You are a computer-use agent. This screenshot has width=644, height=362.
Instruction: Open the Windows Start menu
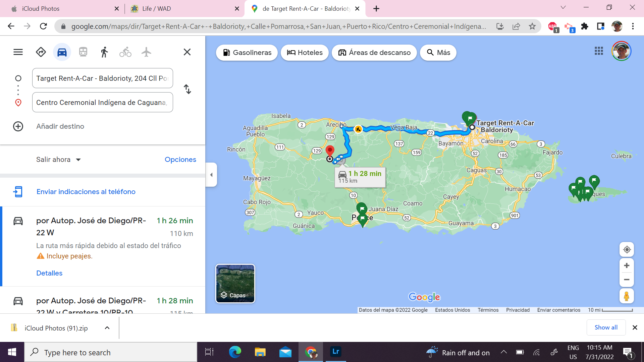(x=12, y=352)
